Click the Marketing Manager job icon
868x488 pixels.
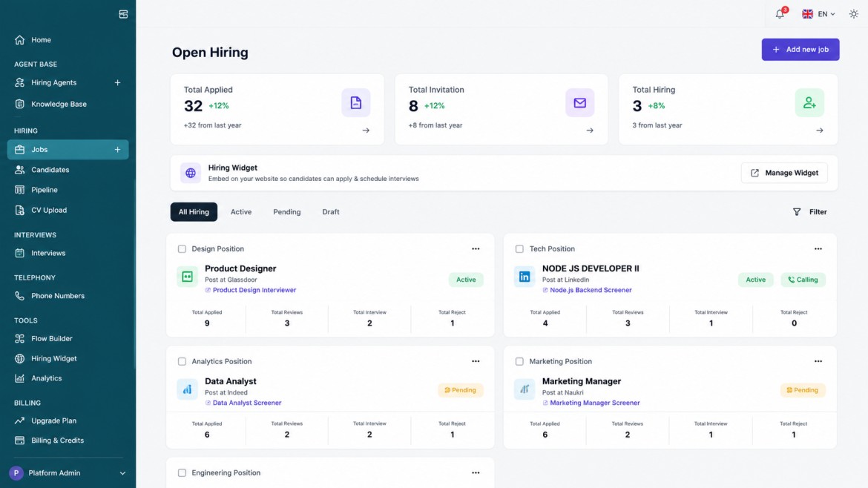point(525,389)
